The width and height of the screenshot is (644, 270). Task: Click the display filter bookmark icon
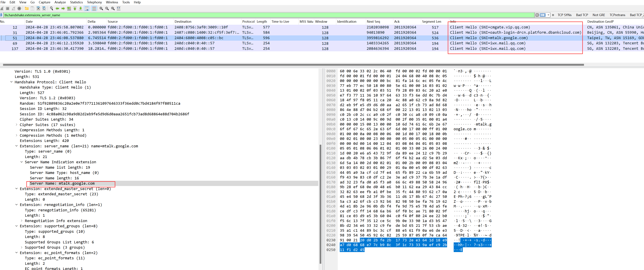pos(2,15)
